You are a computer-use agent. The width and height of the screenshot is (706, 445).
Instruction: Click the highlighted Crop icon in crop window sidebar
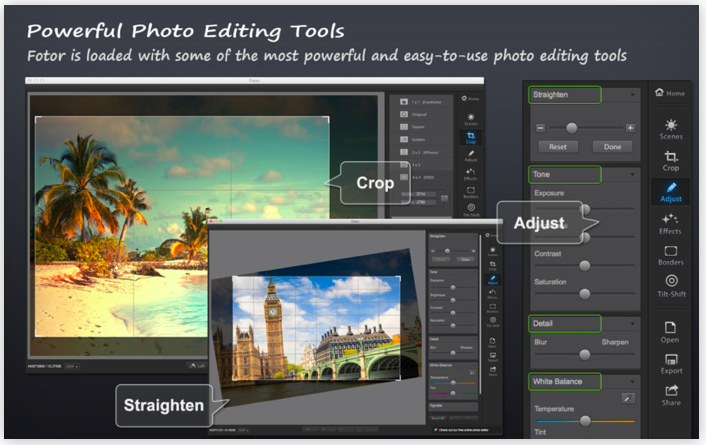point(471,138)
